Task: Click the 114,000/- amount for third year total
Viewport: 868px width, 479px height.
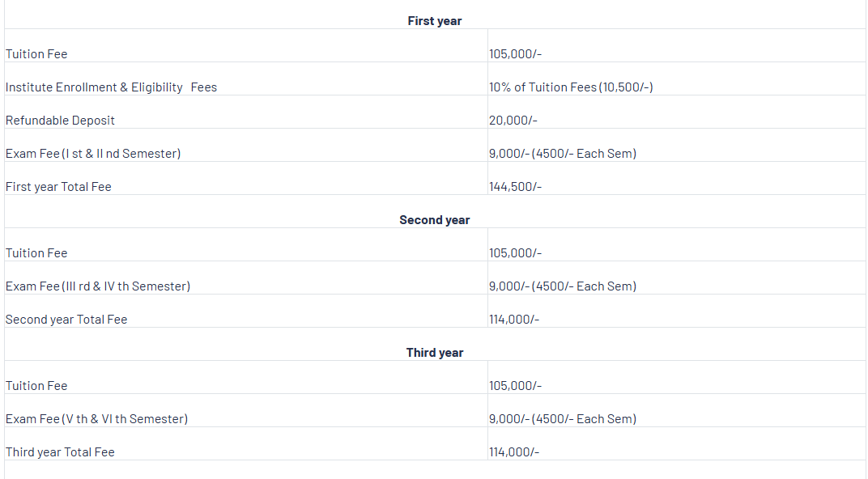Action: pyautogui.click(x=514, y=452)
